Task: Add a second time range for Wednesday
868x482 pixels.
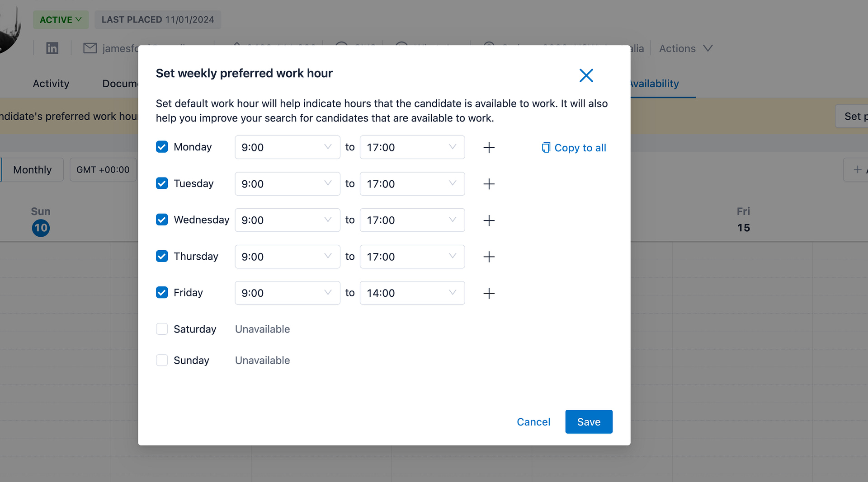Action: pyautogui.click(x=489, y=220)
